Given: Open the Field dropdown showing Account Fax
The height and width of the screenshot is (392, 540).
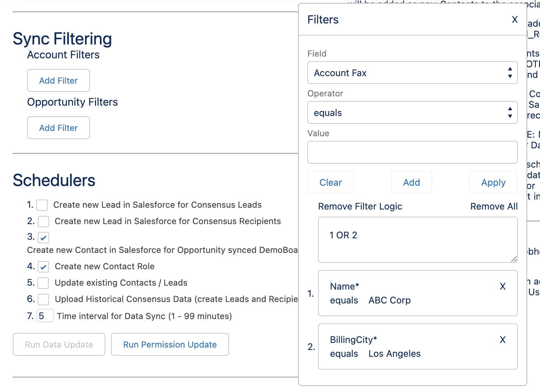Looking at the screenshot, I should tap(412, 73).
